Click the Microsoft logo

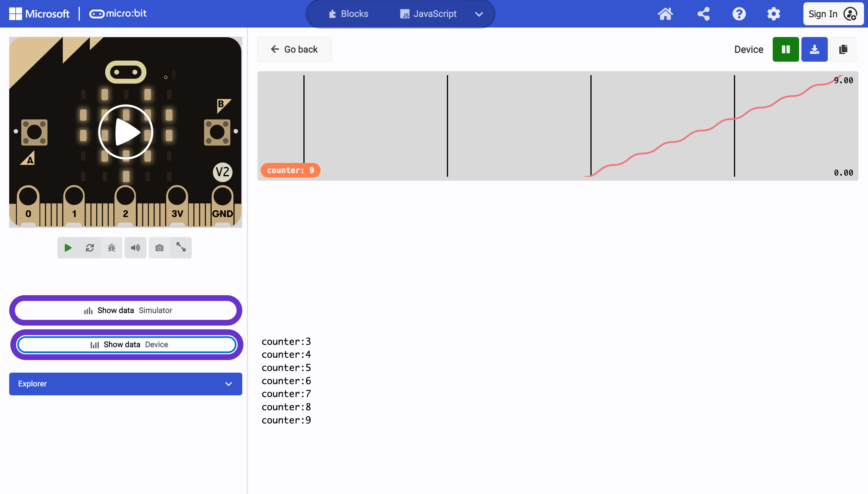pyautogui.click(x=39, y=13)
